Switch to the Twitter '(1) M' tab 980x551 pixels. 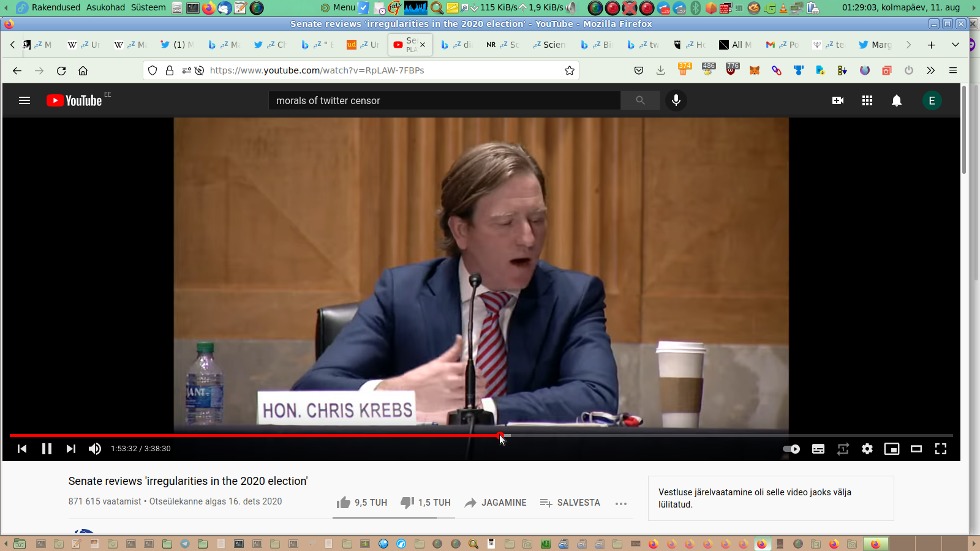pos(178,45)
